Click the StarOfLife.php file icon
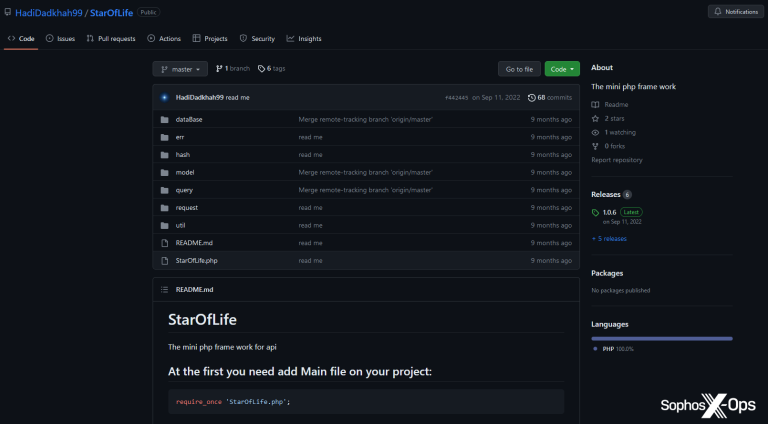 165,261
